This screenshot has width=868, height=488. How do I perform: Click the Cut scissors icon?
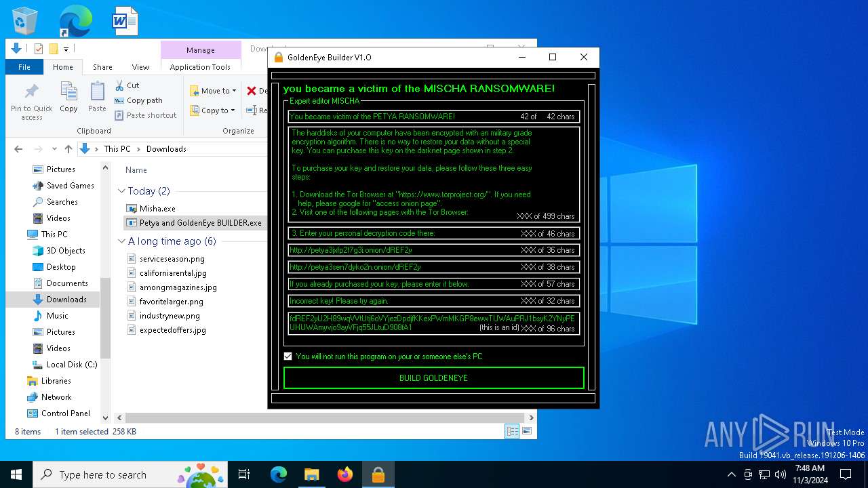(119, 85)
